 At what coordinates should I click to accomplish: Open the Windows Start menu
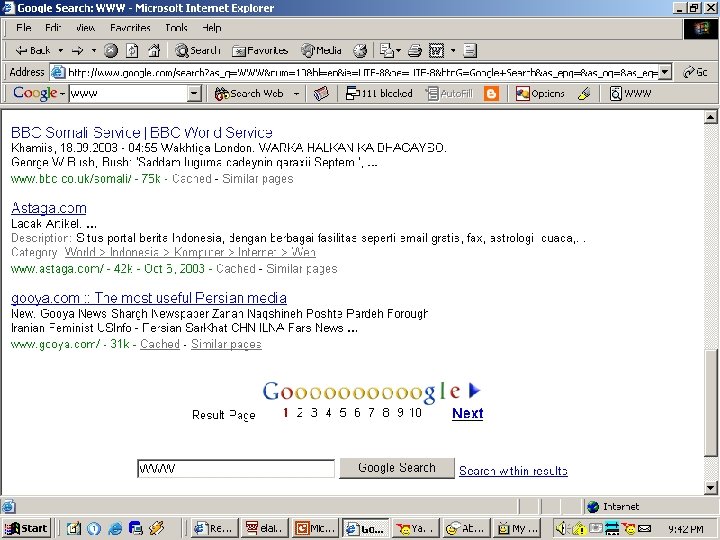point(27,529)
